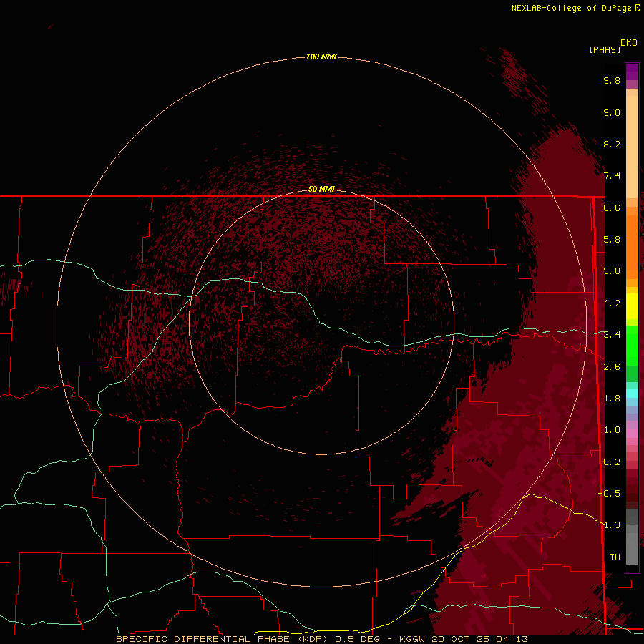The image size is (644, 644).
Task: Click the 'TH' label on the color scale
Action: pos(615,557)
